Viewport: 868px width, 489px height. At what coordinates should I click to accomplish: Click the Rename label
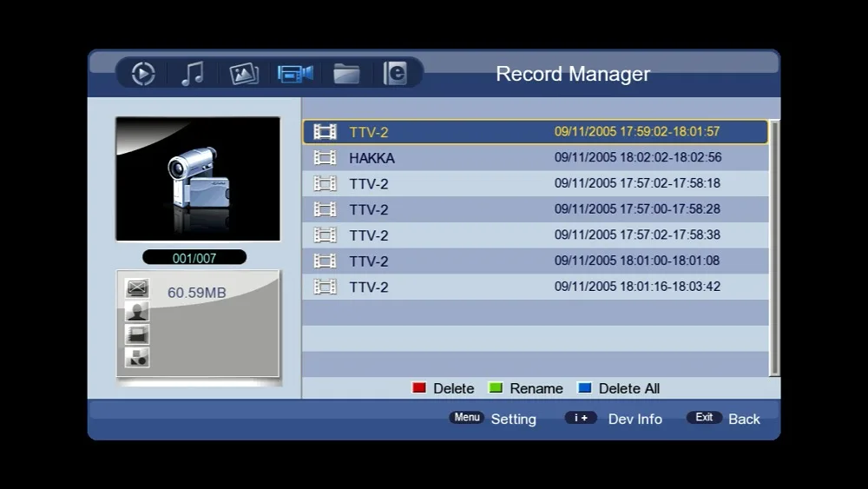[536, 389]
